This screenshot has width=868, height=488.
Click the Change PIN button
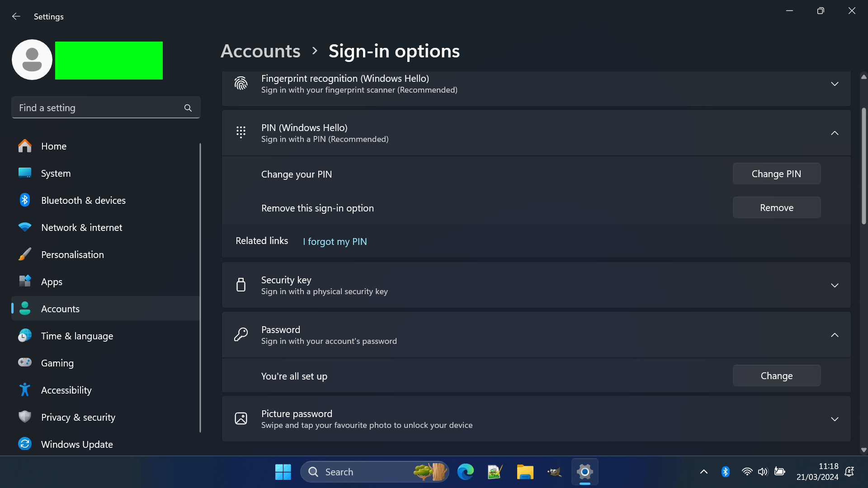pyautogui.click(x=776, y=174)
